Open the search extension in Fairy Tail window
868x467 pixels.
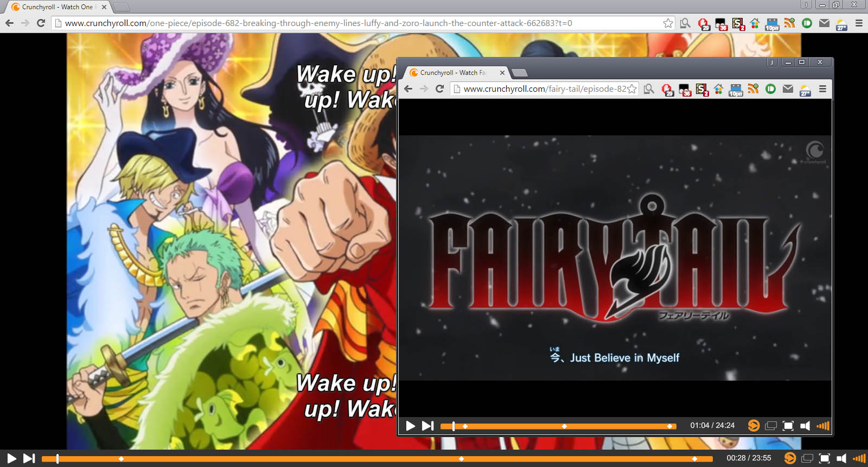[x=649, y=89]
